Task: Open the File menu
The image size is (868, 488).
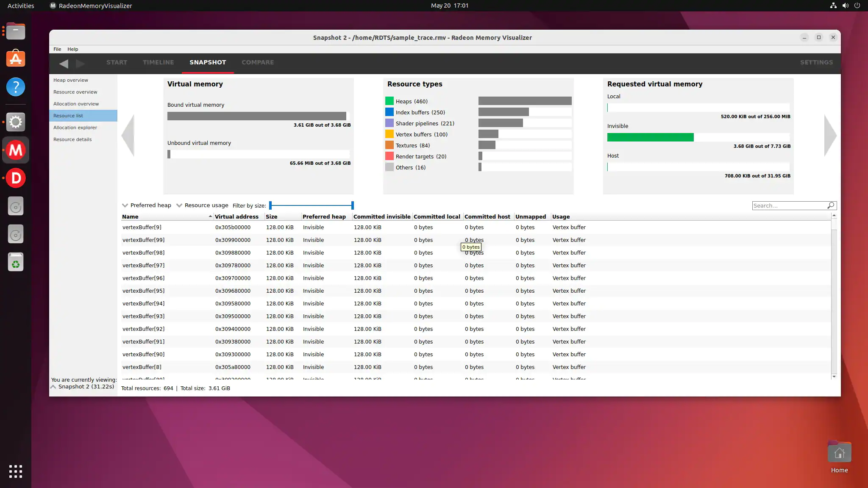Action: (57, 49)
